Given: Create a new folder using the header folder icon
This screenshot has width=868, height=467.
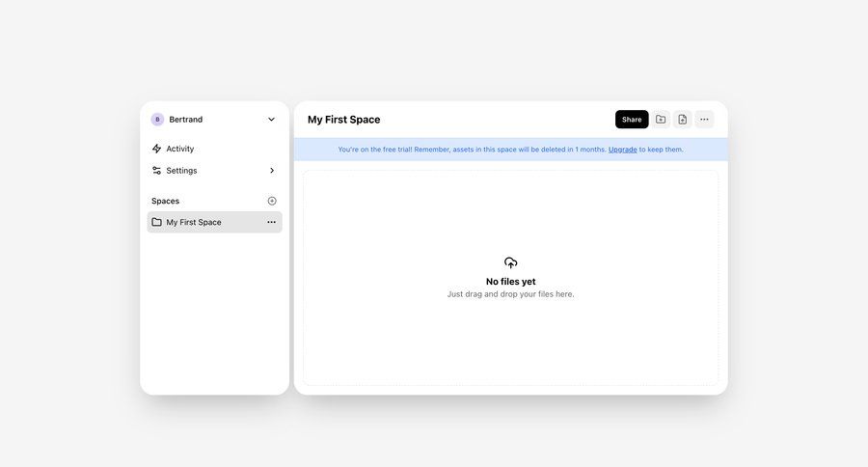Looking at the screenshot, I should [x=661, y=120].
